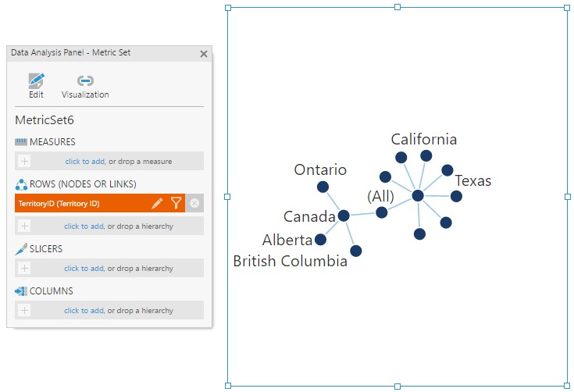
Task: Click the Canada node in the diagram
Action: pyautogui.click(x=344, y=216)
